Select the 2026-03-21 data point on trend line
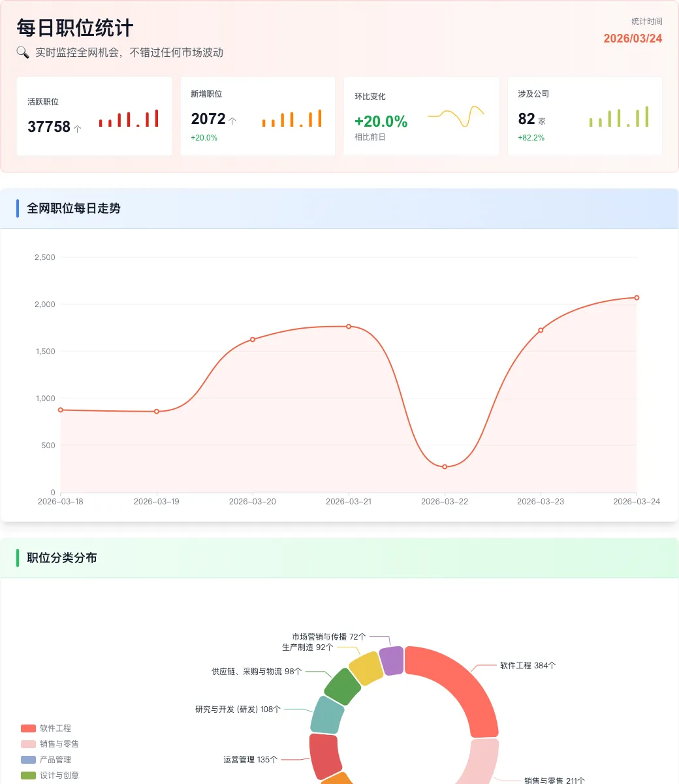The image size is (679, 784). point(349,326)
